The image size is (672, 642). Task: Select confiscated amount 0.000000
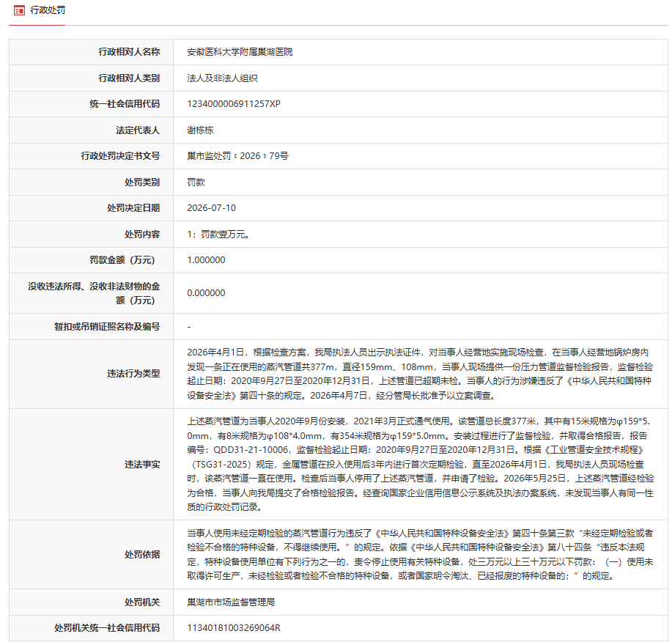(206, 293)
